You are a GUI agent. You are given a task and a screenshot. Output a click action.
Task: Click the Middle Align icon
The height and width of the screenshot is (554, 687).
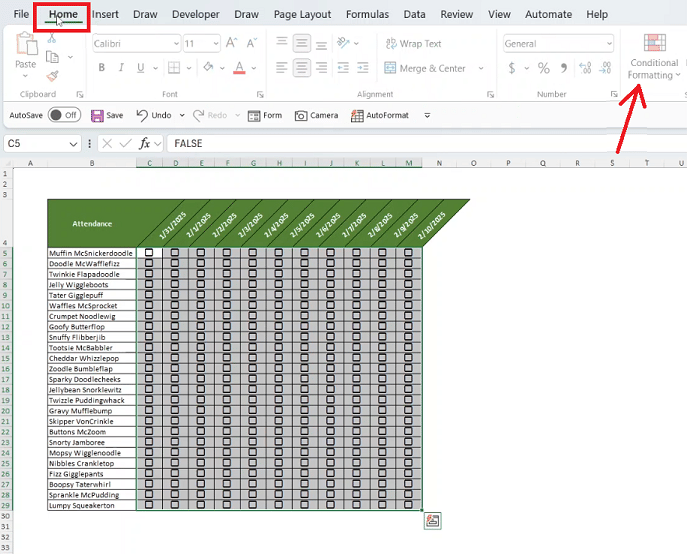pyautogui.click(x=301, y=43)
